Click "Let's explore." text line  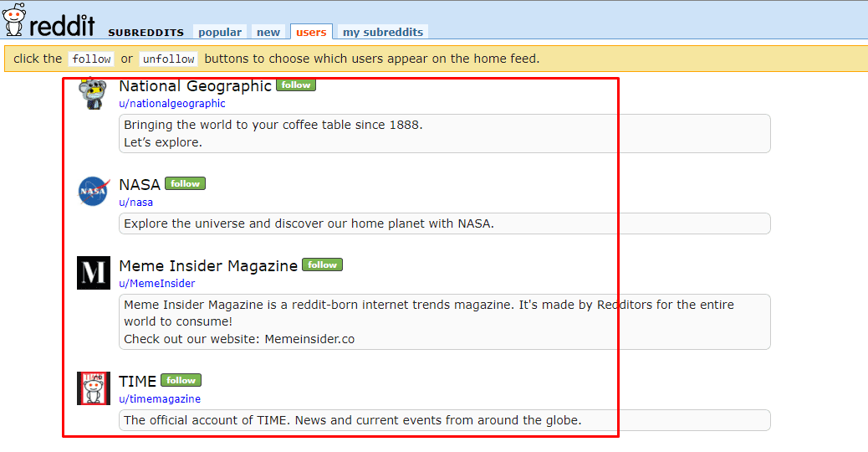click(x=163, y=142)
